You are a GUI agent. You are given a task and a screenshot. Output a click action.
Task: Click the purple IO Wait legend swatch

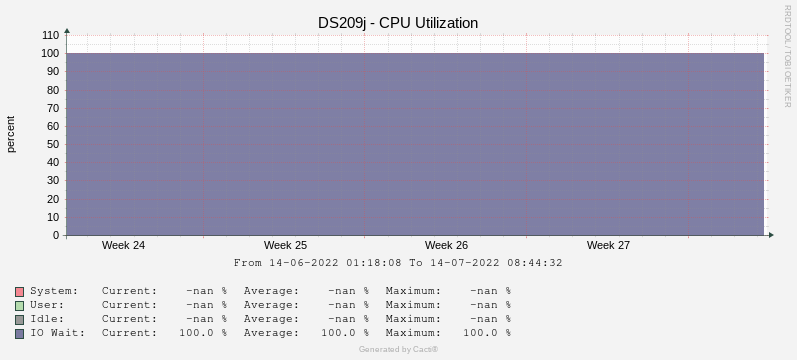(x=19, y=334)
